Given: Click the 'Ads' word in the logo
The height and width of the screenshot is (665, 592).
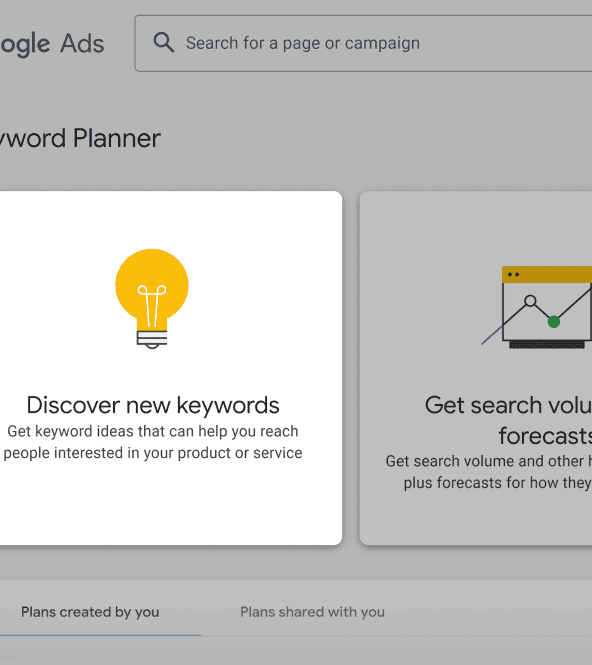Looking at the screenshot, I should pyautogui.click(x=82, y=43).
